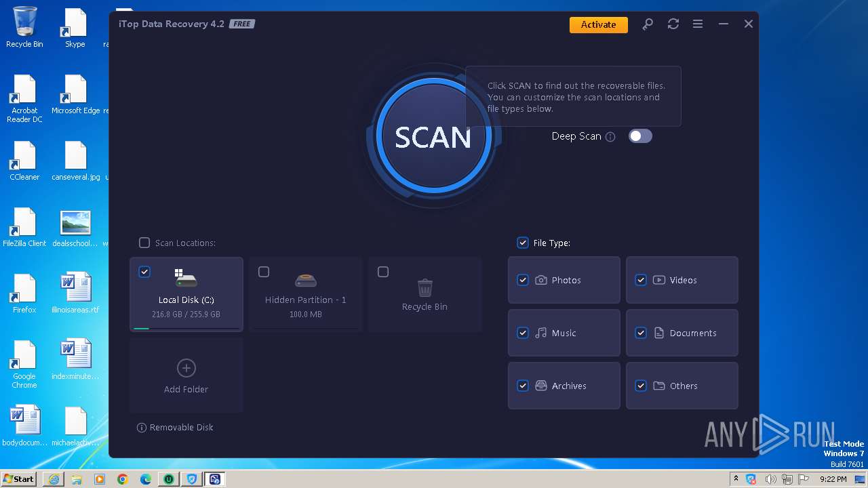The height and width of the screenshot is (488, 868).
Task: Uncheck the Photos file type checkbox
Action: coord(523,280)
